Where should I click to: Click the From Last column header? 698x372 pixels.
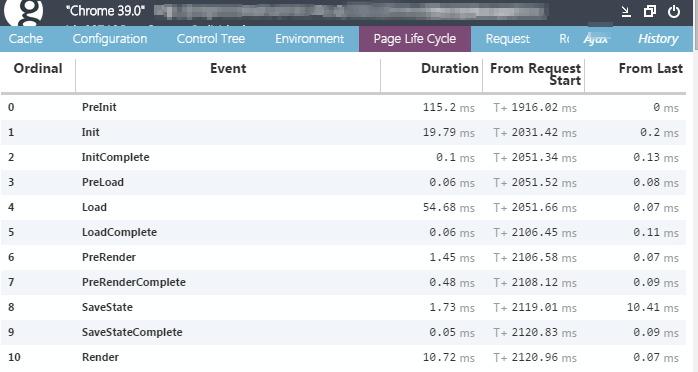[x=650, y=69]
